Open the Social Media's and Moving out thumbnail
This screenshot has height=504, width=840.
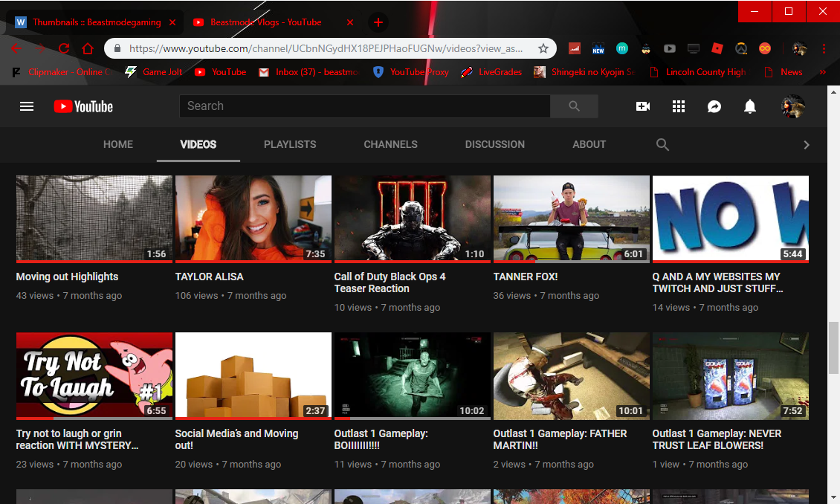[253, 376]
